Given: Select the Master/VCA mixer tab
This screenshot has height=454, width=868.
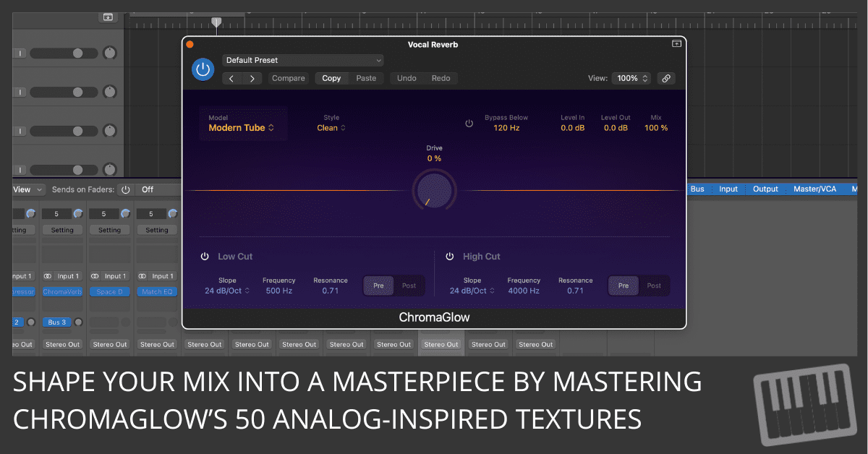Looking at the screenshot, I should pos(814,189).
